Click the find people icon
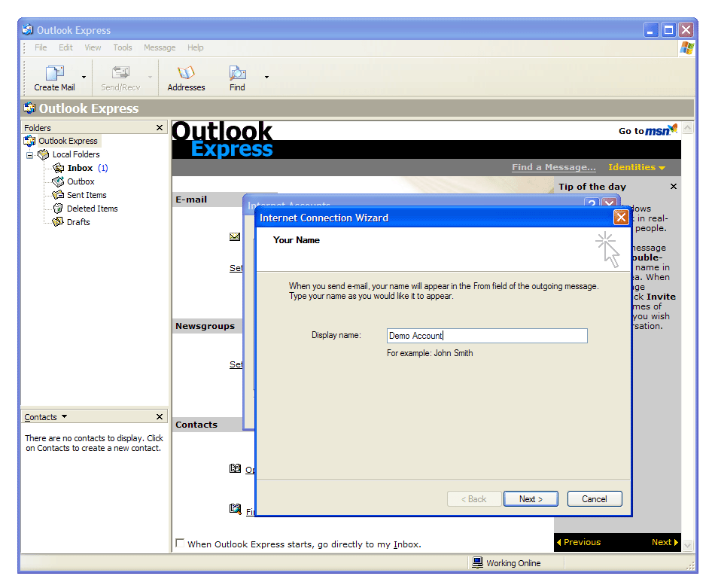 [x=236, y=509]
